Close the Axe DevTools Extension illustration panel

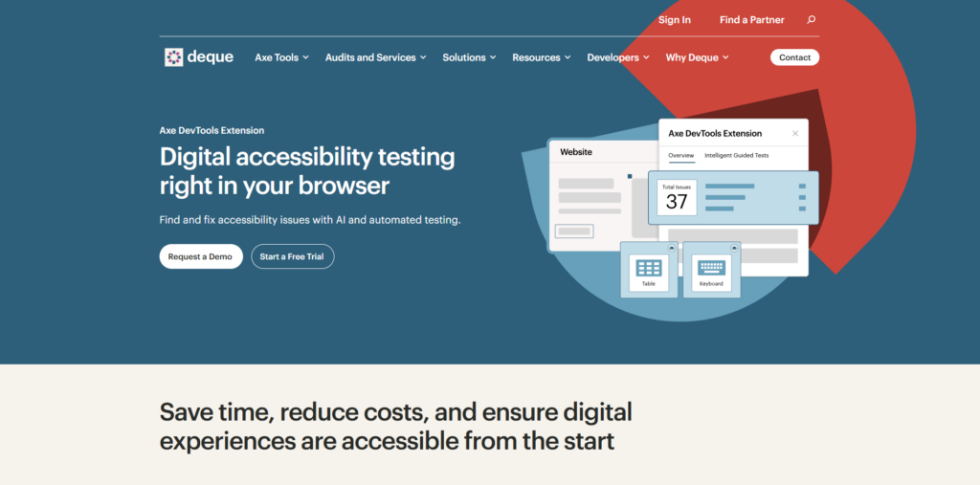[x=795, y=133]
